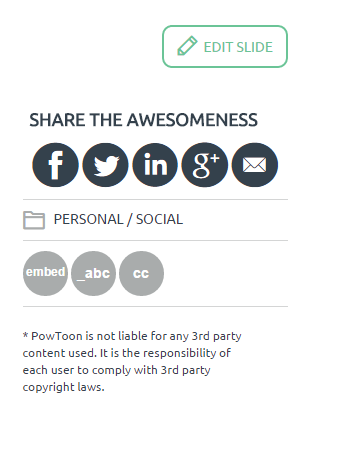
Task: Click the EDIT SLIDE text label
Action: tap(238, 47)
